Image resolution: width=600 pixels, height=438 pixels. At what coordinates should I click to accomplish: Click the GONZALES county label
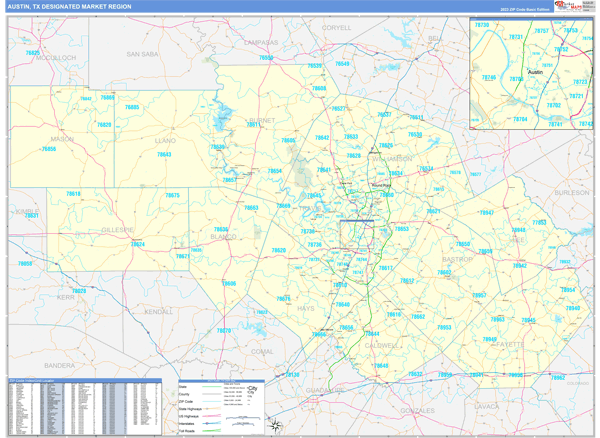click(x=417, y=410)
